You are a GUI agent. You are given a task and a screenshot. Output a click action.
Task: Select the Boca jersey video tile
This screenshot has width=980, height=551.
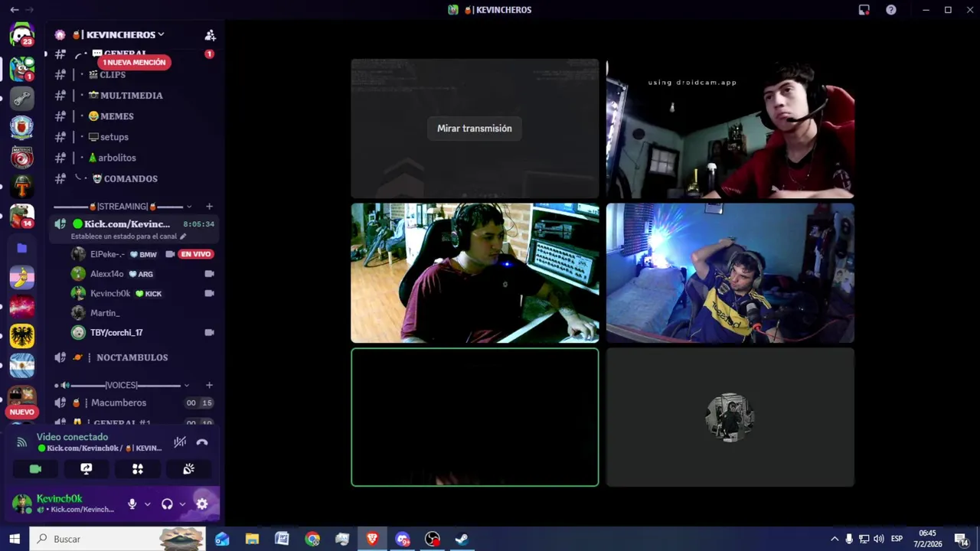coord(730,272)
